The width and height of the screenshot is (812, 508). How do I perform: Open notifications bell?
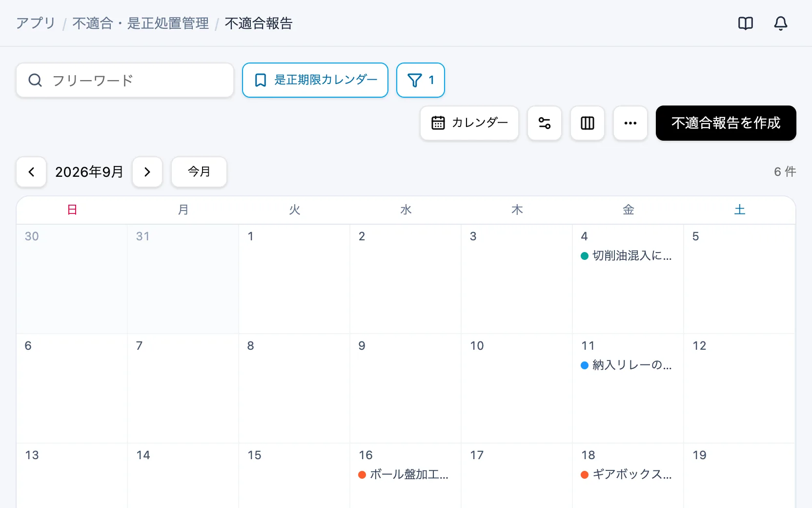(x=781, y=23)
